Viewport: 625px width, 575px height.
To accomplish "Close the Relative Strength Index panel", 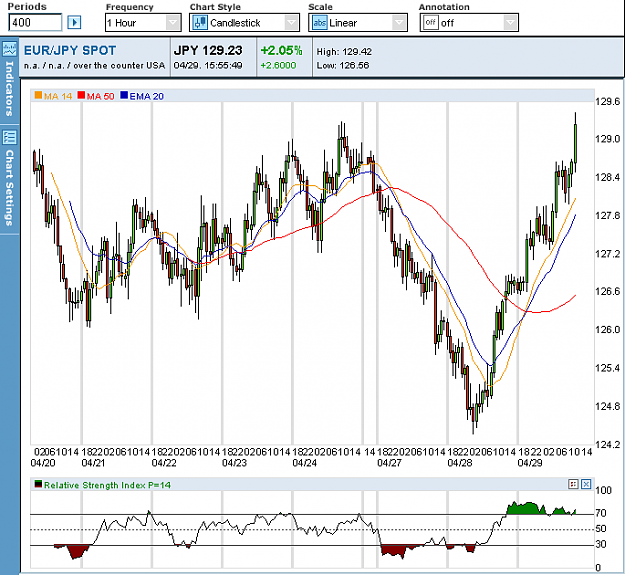I will 586,484.
